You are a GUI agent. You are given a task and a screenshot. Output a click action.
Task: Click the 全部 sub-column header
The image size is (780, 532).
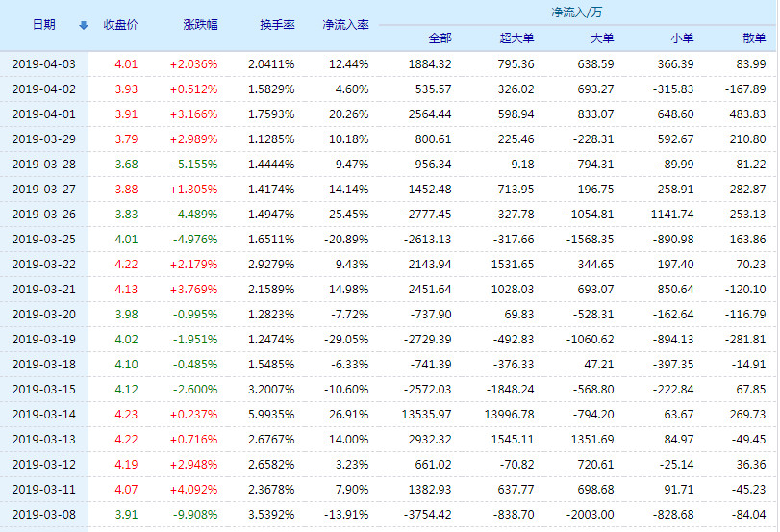(x=440, y=38)
